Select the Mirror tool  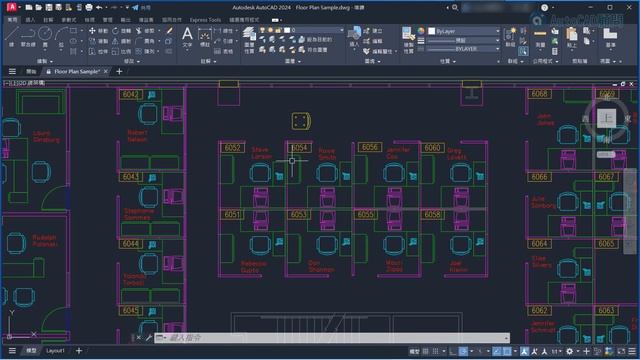tap(121, 41)
